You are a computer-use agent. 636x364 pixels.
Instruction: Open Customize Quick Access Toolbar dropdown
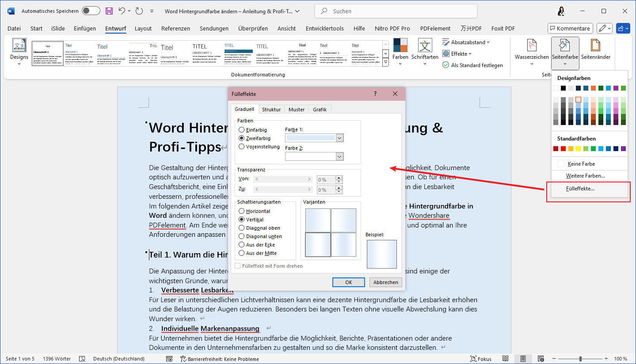click(152, 11)
